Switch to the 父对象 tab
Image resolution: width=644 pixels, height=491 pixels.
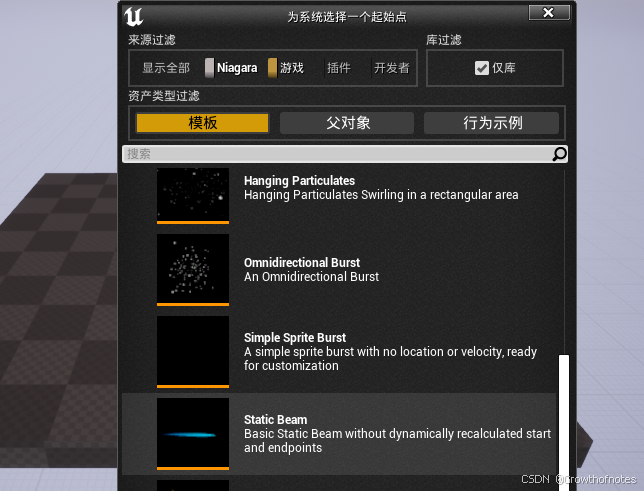(x=347, y=123)
